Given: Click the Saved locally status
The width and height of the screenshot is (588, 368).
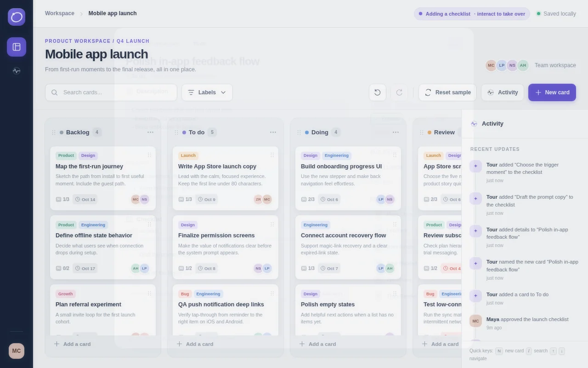Looking at the screenshot, I should pos(556,14).
